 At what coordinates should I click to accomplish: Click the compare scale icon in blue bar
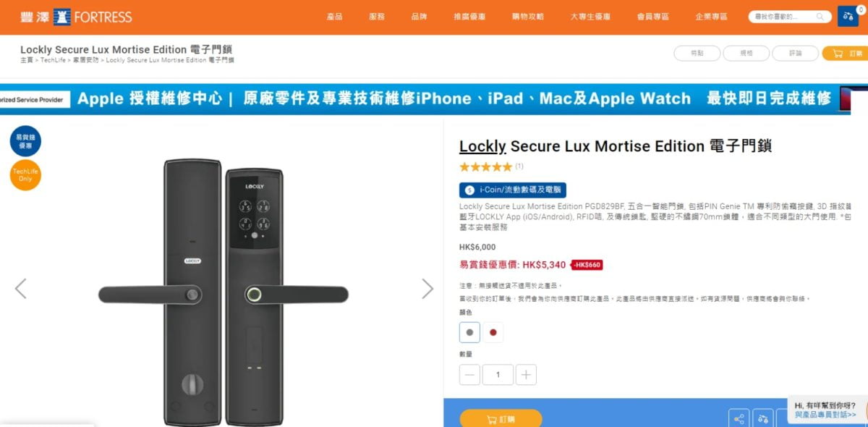762,418
